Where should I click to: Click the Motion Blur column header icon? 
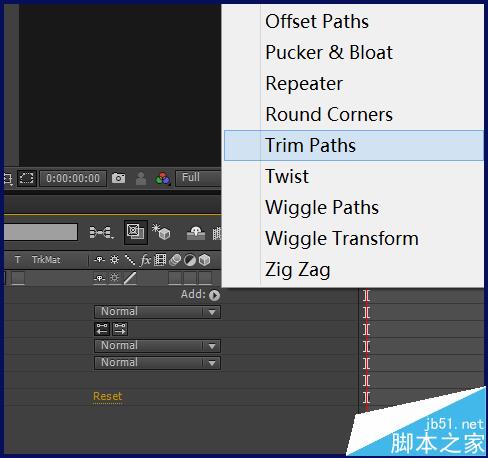[x=175, y=260]
